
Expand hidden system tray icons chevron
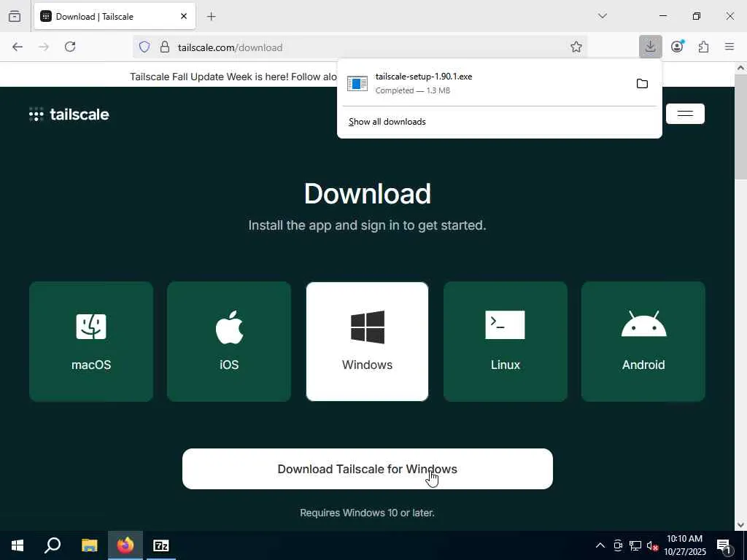point(600,545)
